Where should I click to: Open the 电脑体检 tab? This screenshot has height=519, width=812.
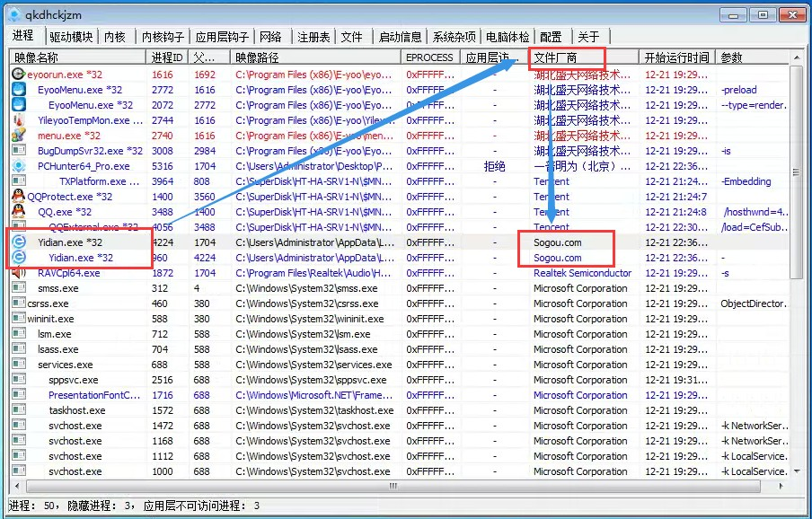coord(507,37)
